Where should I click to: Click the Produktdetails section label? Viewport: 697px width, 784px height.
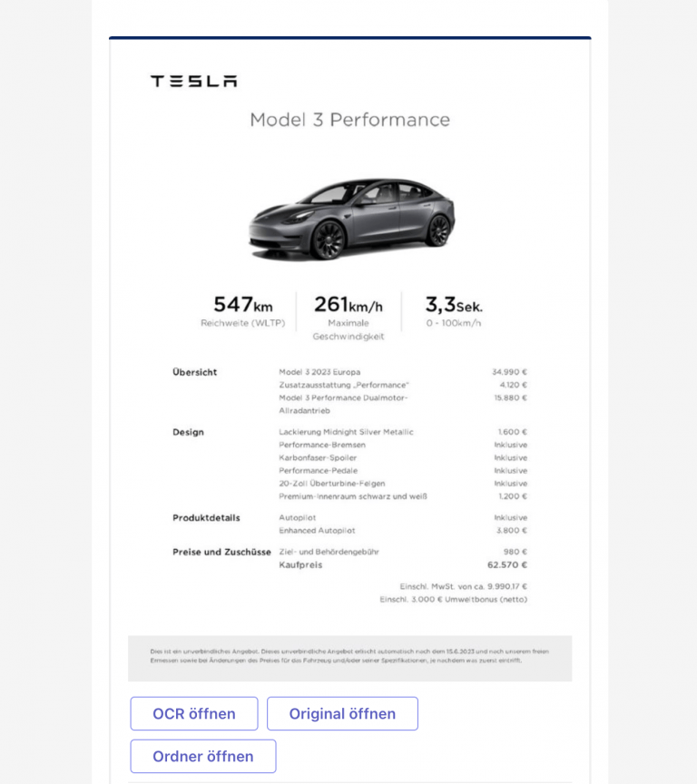206,517
